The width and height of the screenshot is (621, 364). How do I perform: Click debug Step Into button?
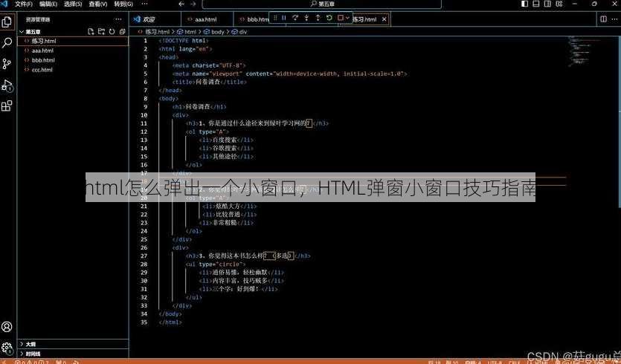point(306,18)
